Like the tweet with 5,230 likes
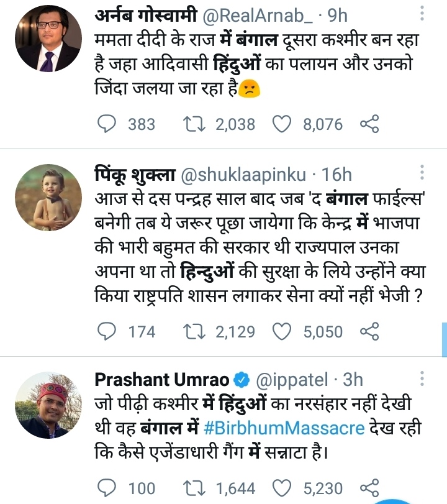 click(x=283, y=488)
